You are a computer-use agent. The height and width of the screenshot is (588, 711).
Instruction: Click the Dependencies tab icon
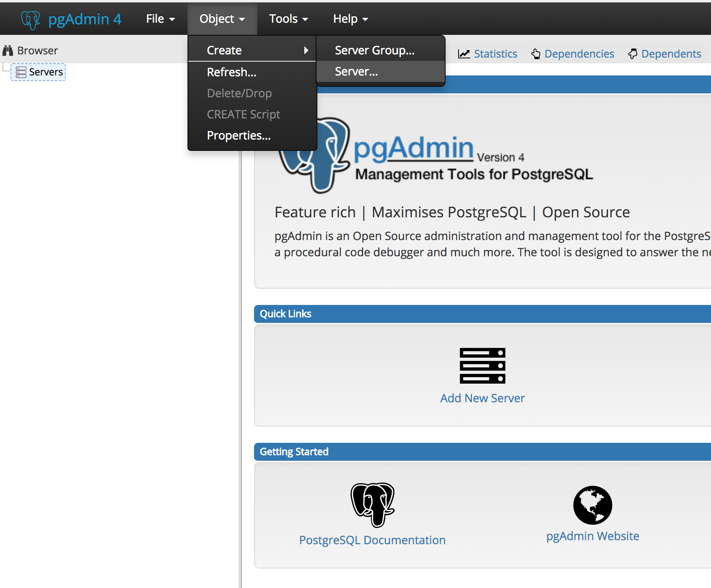pyautogui.click(x=536, y=54)
